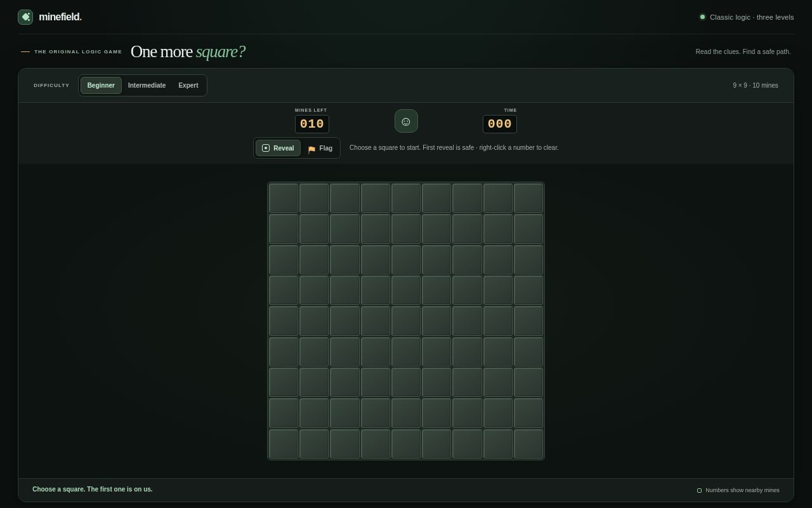The image size is (812, 508).
Task: Reveal the top-left corner square of the board
Action: pyautogui.click(x=284, y=198)
